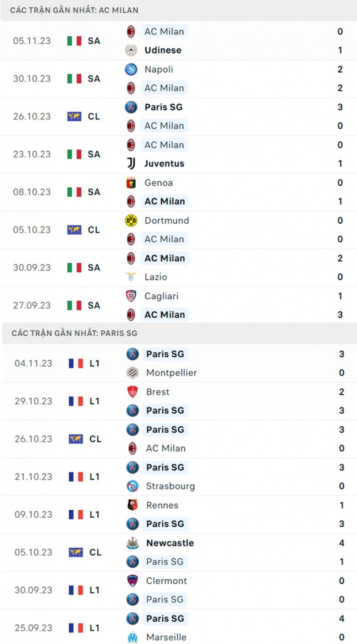Click the Strasbourg club logo
This screenshot has width=357, height=644.
coord(133,486)
